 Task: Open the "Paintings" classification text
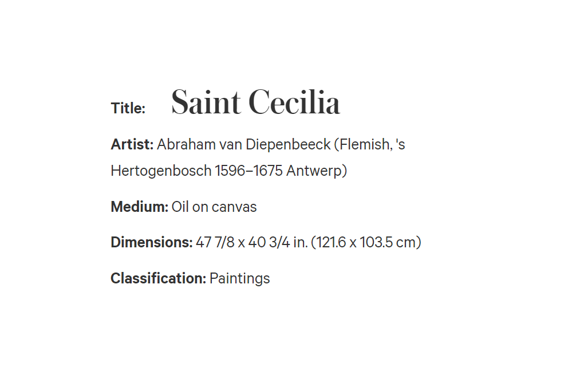(x=240, y=279)
